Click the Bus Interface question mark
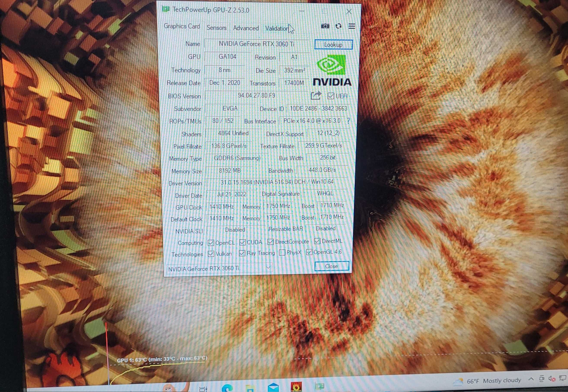The height and width of the screenshot is (392, 568). click(348, 121)
